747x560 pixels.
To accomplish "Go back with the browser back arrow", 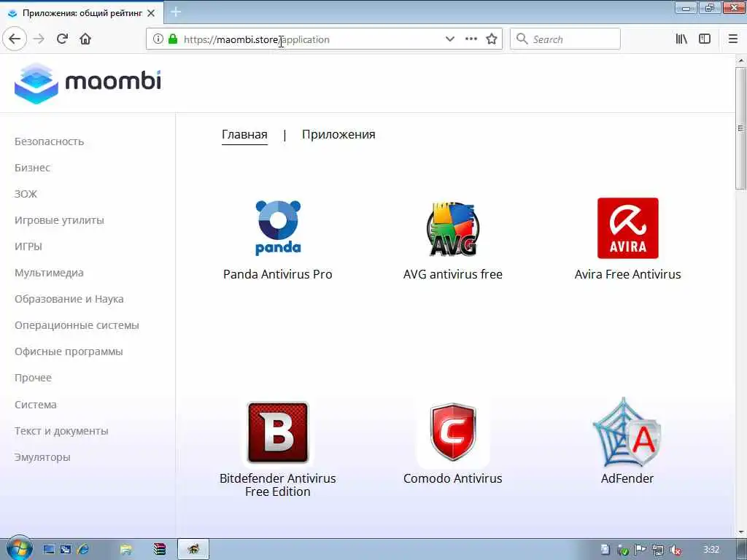I will 15,39.
